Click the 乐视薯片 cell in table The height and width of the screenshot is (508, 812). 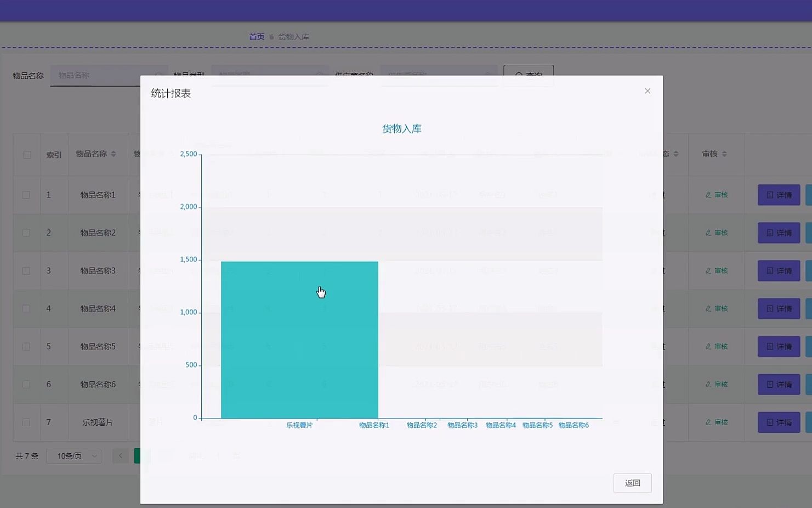pos(98,422)
